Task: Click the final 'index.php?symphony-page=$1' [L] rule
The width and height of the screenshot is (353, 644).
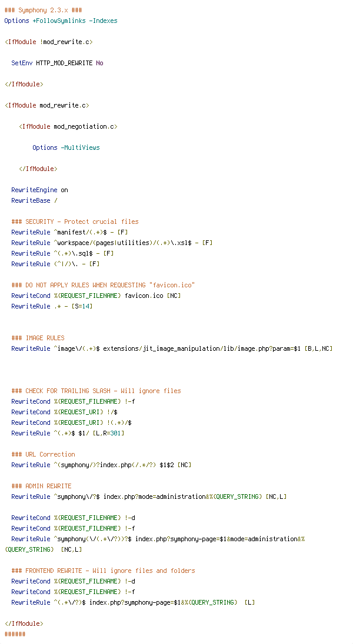Action: [134, 602]
